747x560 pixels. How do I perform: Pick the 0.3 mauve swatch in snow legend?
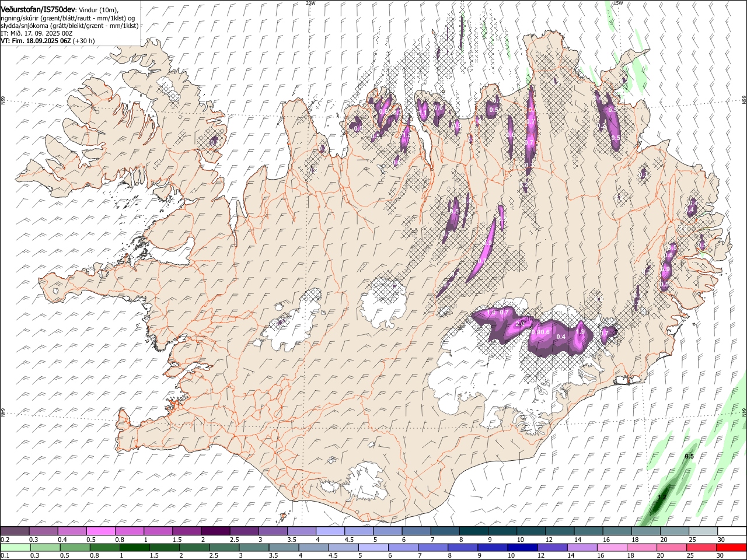click(43, 531)
